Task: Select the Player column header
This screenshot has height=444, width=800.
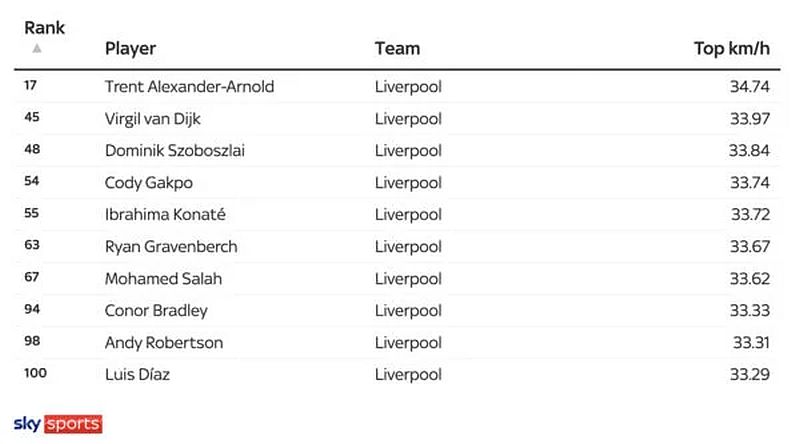Action: (130, 48)
